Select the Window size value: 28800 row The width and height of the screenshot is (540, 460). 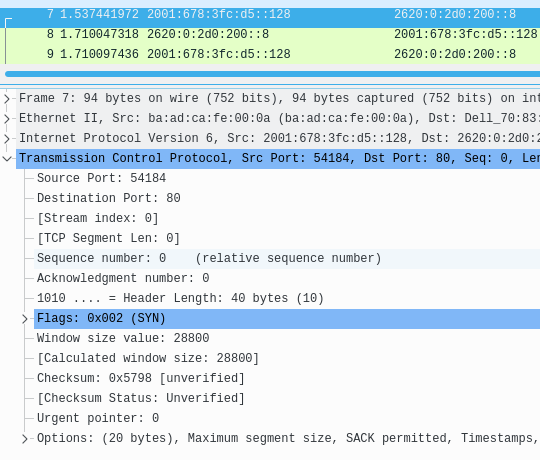123,338
